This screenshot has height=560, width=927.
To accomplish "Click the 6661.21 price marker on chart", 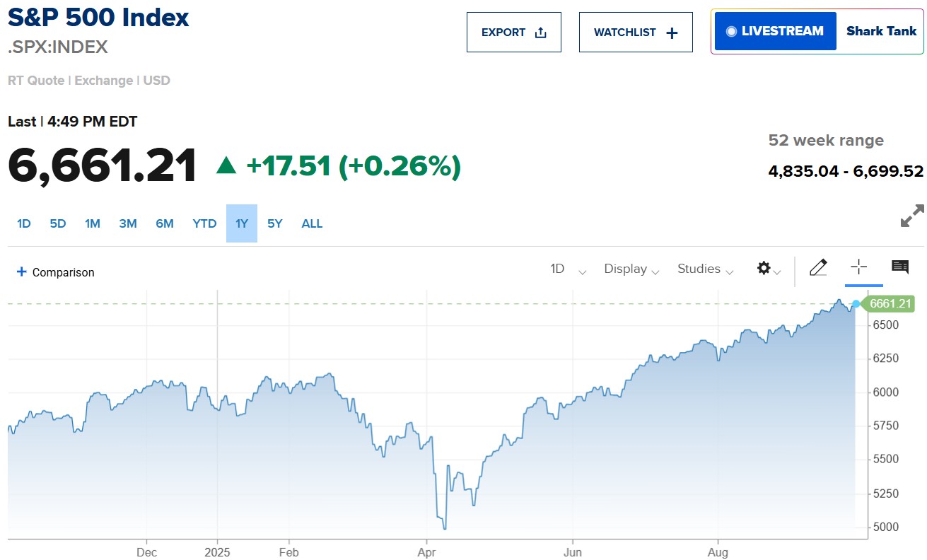I will (x=891, y=304).
